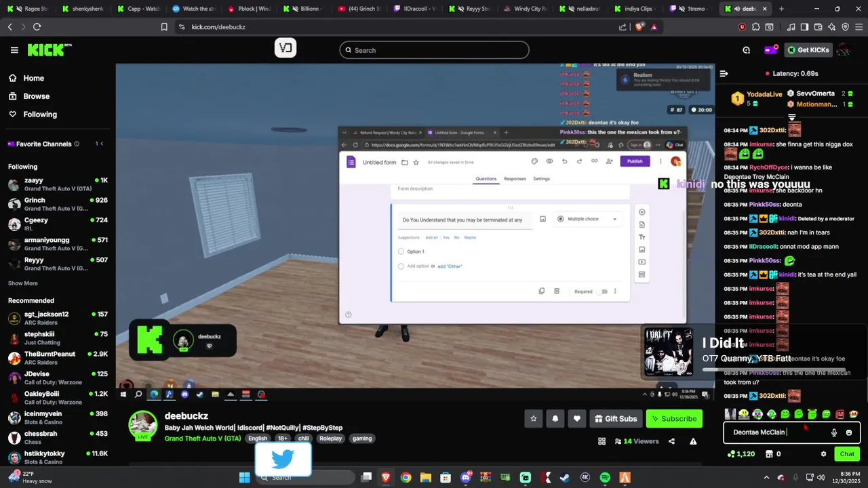Focus the Kick search box
This screenshot has width=868, height=488.
pyautogui.click(x=434, y=50)
